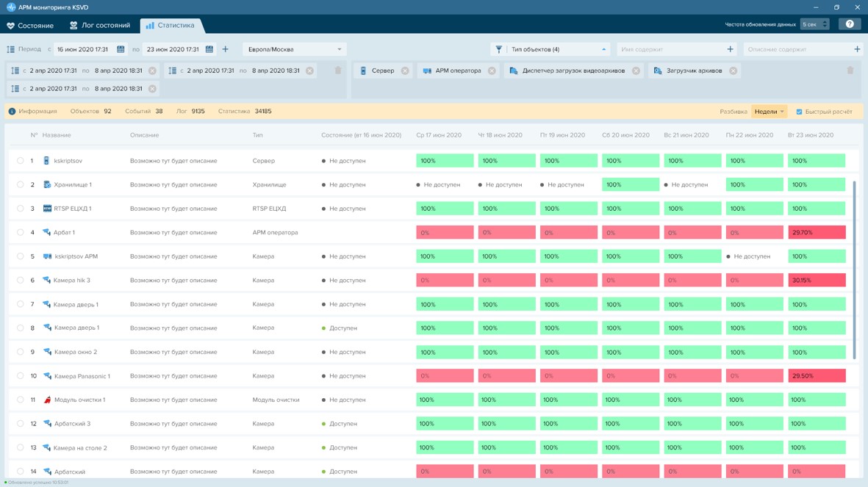Sort by the Название column header
Image resolution: width=868 pixels, height=487 pixels.
(57, 135)
